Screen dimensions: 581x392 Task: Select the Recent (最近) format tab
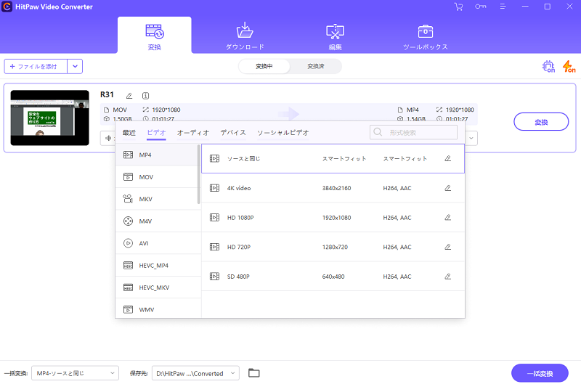pos(129,133)
